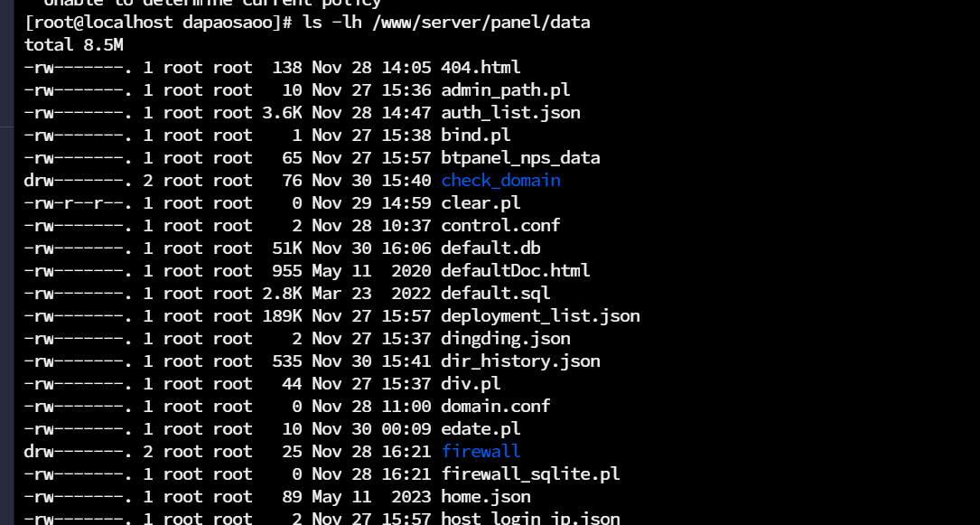The height and width of the screenshot is (525, 980).
Task: Select the defaultDoc.html filename
Action: [x=516, y=270]
